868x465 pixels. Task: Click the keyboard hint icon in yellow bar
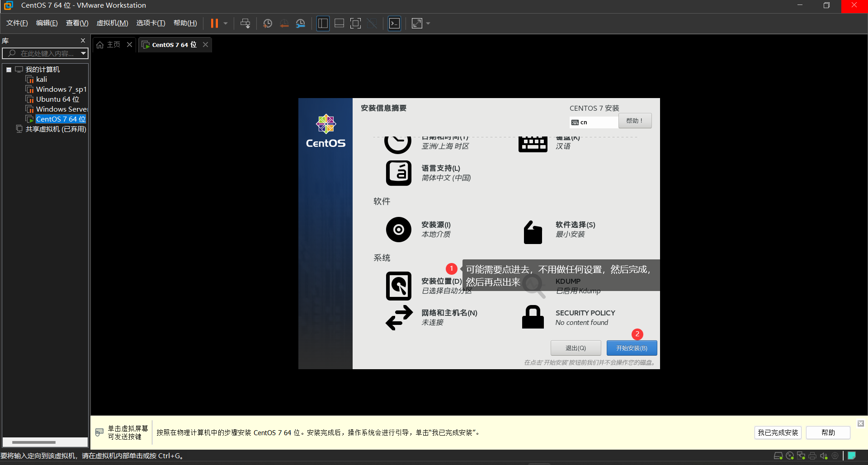pos(99,432)
